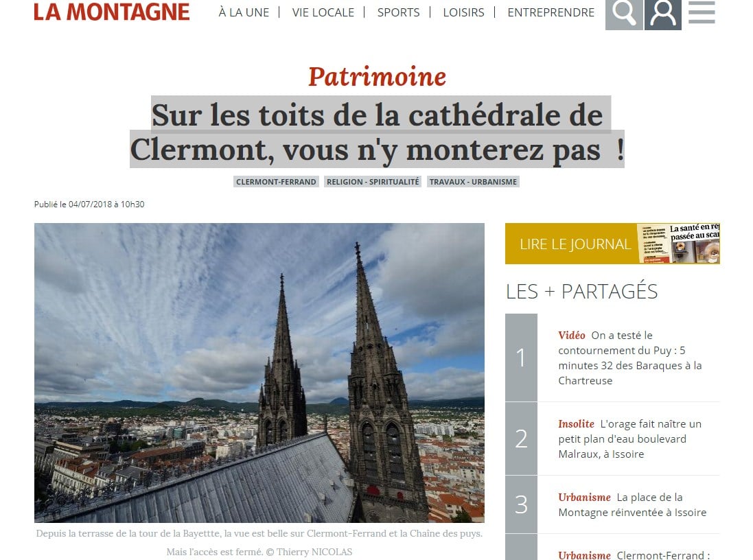Open the hamburger menu icon
The height and width of the screenshot is (560, 753).
coord(702,12)
